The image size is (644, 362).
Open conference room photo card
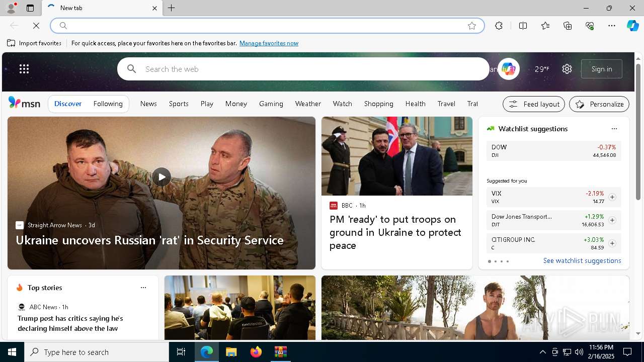[240, 308]
